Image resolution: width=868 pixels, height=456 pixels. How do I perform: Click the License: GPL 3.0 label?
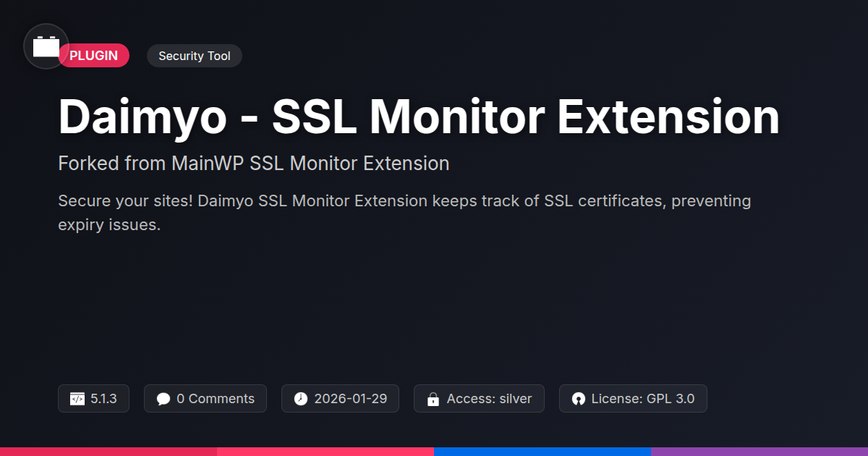click(643, 399)
